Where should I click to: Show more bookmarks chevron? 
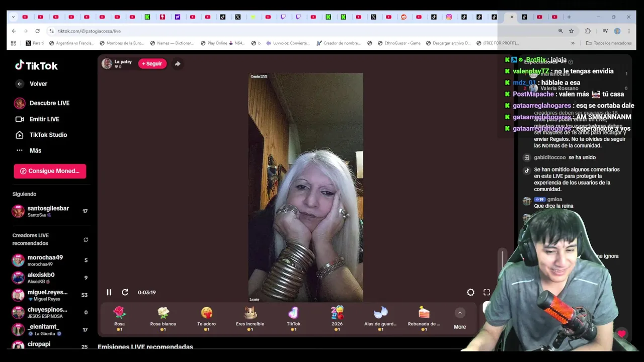pyautogui.click(x=573, y=43)
